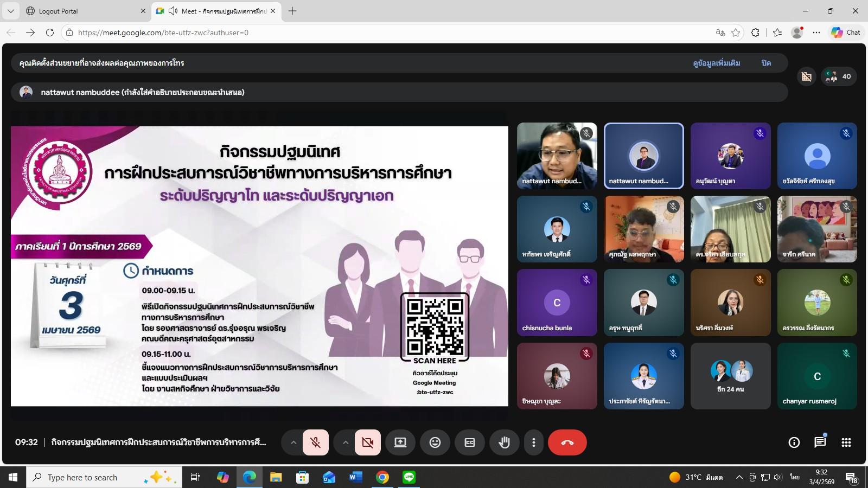868x488 pixels.
Task: Dismiss the extension warning with ปิด
Action: [766, 63]
